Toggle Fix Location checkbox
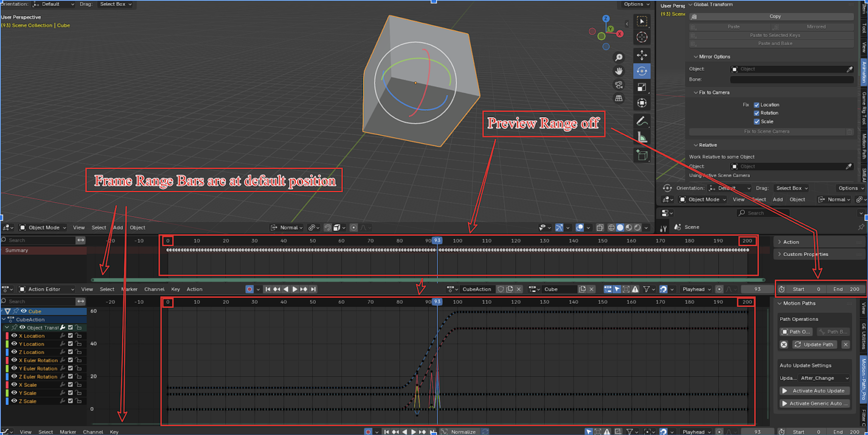The height and width of the screenshot is (435, 868). point(756,105)
